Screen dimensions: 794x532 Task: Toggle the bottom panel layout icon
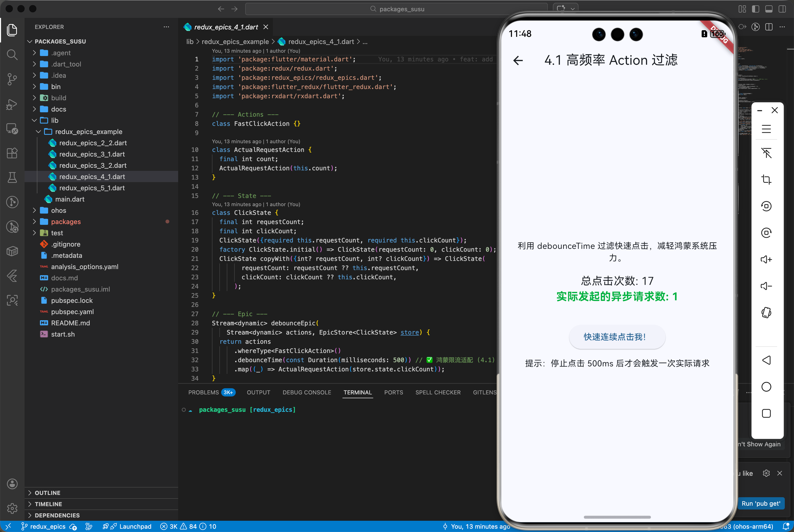[x=769, y=9]
